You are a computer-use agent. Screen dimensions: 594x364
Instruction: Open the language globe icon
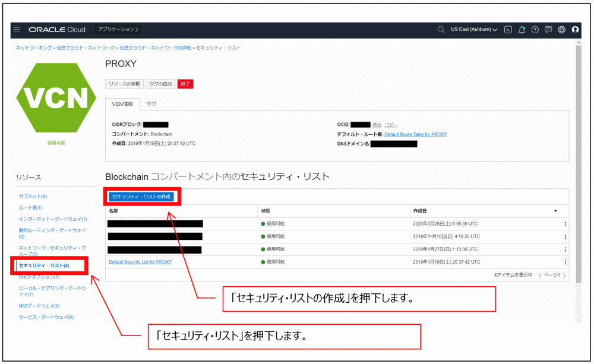click(x=562, y=30)
